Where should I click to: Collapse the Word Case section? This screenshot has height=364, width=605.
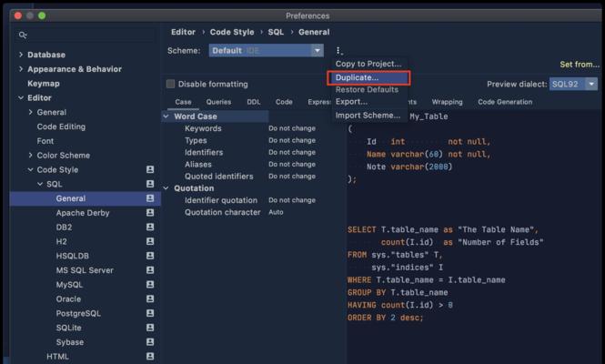pos(166,116)
